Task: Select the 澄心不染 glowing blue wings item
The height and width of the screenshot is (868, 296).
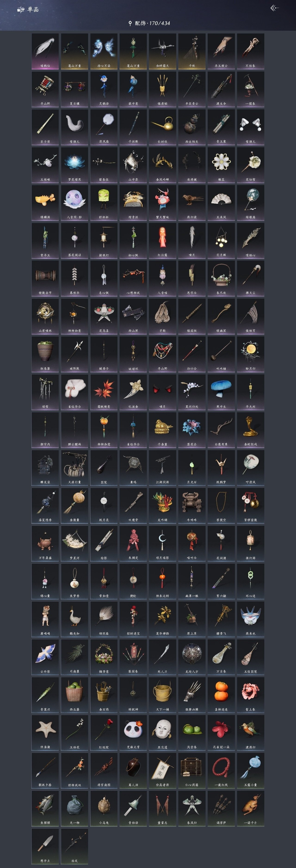Action: tap(104, 51)
